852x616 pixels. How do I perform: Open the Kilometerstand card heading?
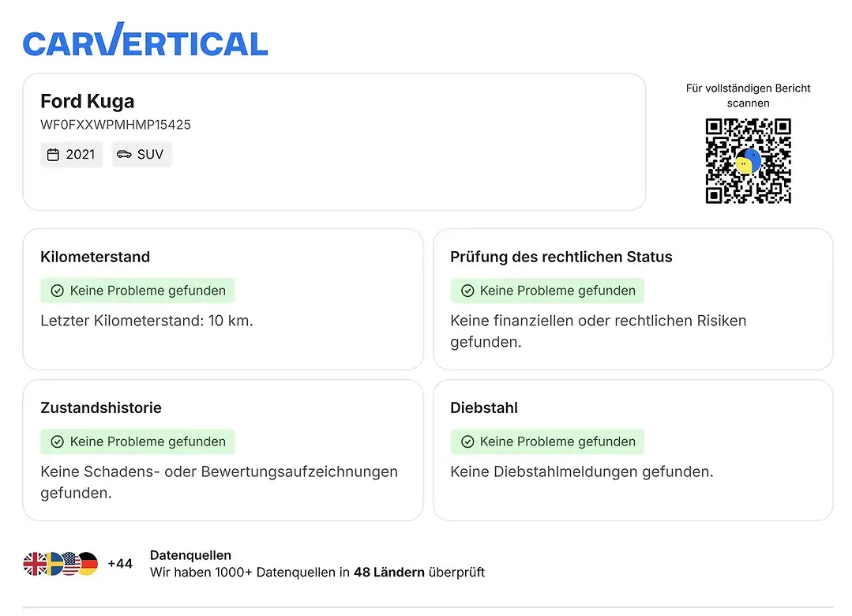(95, 257)
